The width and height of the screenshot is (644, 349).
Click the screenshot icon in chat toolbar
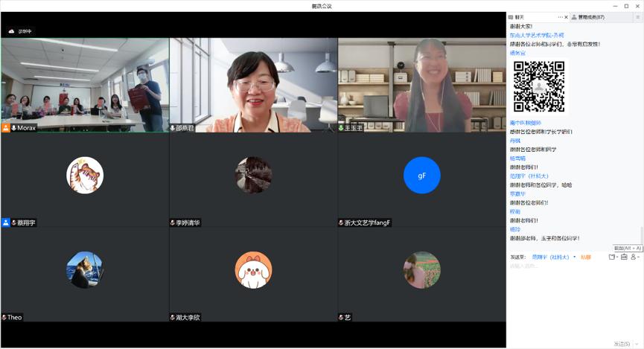pos(624,257)
